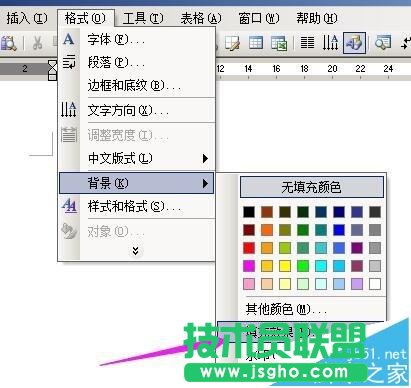Pick the lavender swatch in bottom row
Image resolution: width=411 pixels, height=388 pixels.
357,284
